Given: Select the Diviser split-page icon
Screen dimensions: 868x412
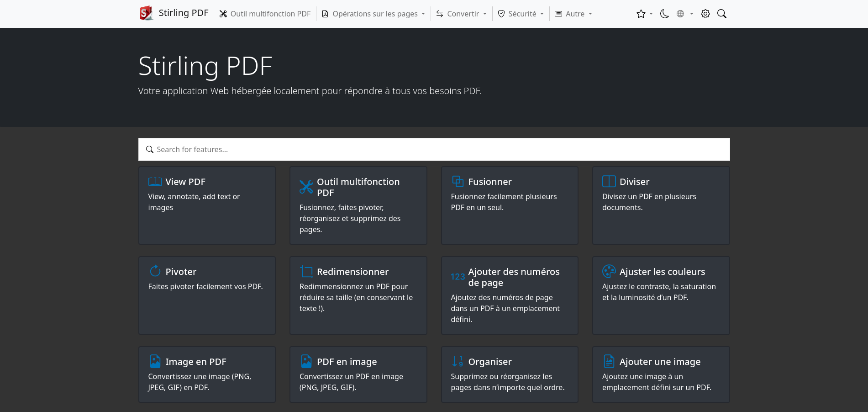Looking at the screenshot, I should click(609, 181).
